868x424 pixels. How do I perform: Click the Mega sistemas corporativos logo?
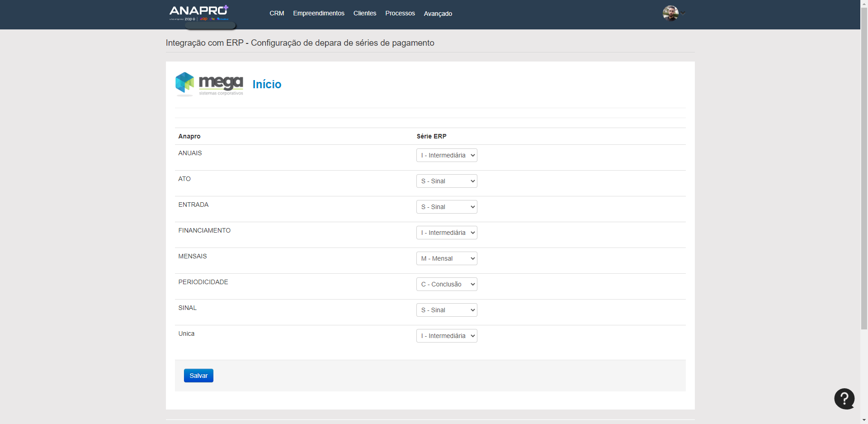click(209, 84)
